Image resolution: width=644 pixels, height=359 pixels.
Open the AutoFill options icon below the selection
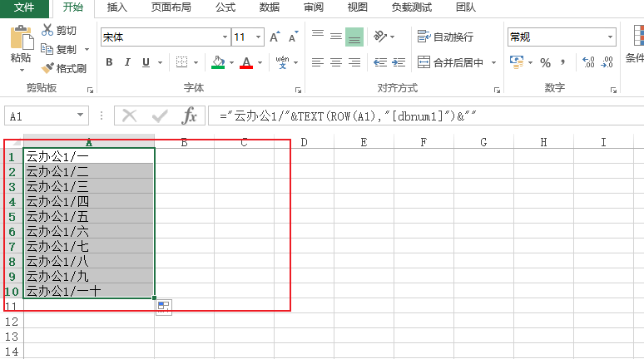(x=164, y=307)
